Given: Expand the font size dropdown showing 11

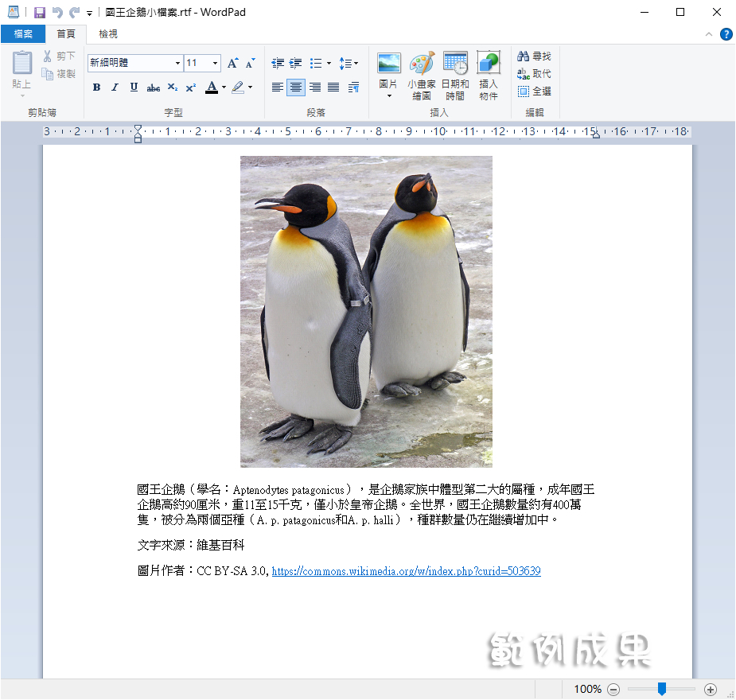Looking at the screenshot, I should 215,63.
